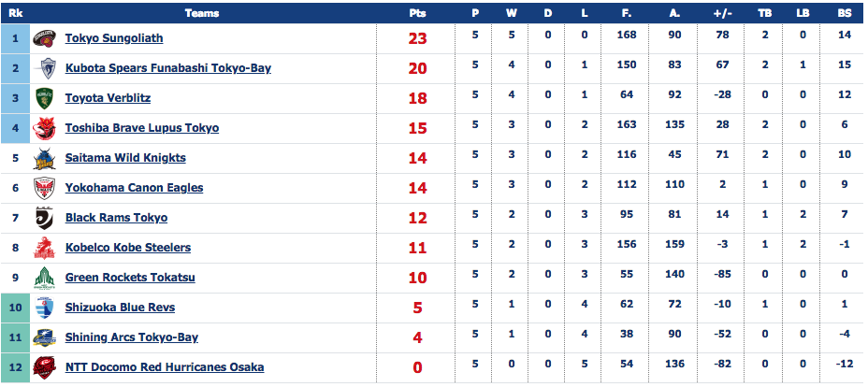Click the Toyota Verblitz green logo
The image size is (868, 387).
(44, 98)
